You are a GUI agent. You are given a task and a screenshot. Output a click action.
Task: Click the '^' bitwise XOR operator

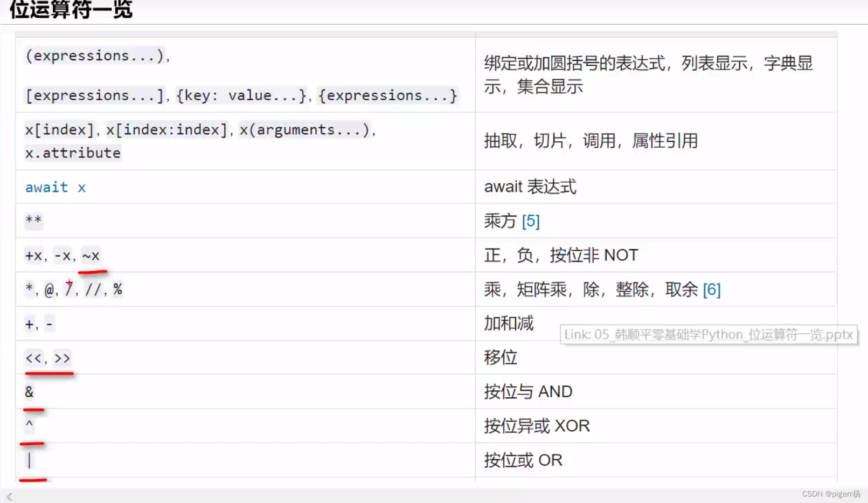coord(29,425)
